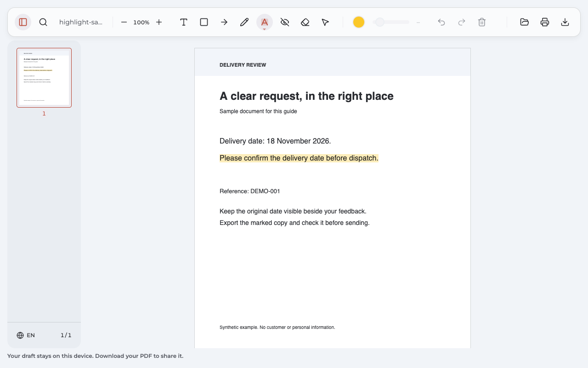Click the 'Delivery date: 18 November 2026.' line

(275, 141)
